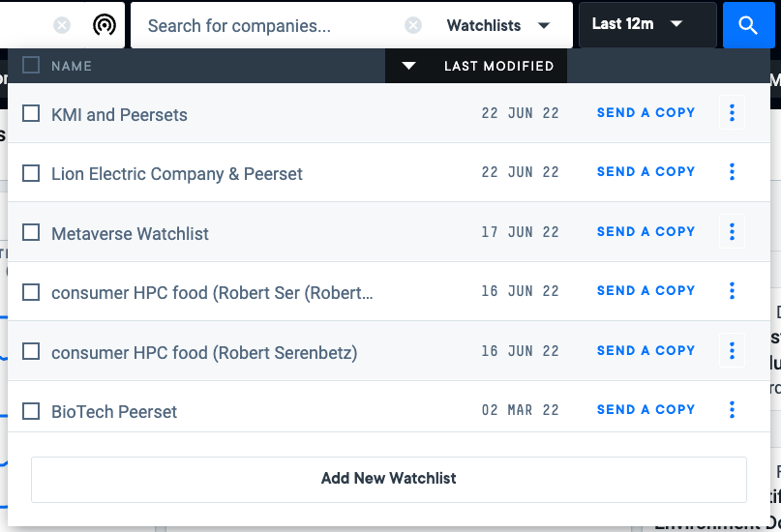Clear the left search box using its X icon
This screenshot has height=532, width=781.
tap(62, 25)
